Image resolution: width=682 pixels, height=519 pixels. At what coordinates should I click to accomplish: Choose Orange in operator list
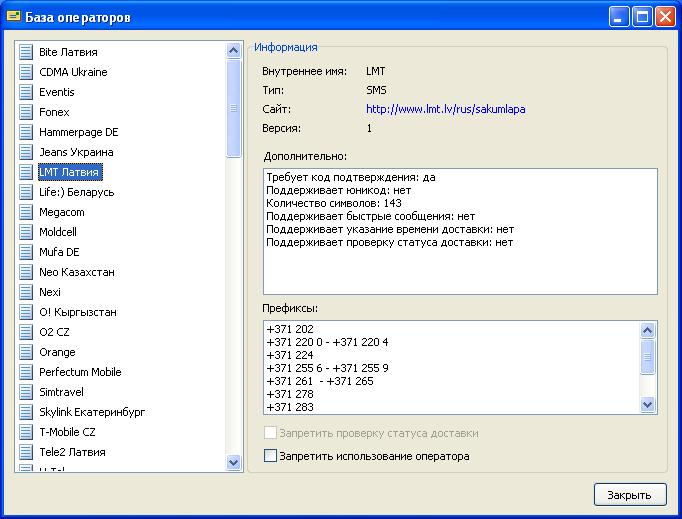click(57, 352)
